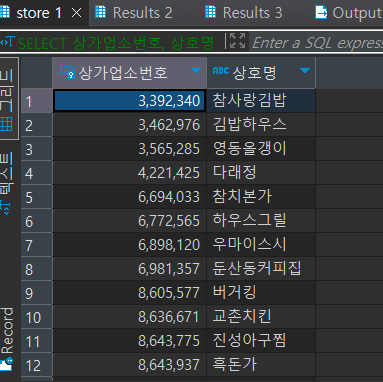Select the 참치본가 cell

coord(261,197)
